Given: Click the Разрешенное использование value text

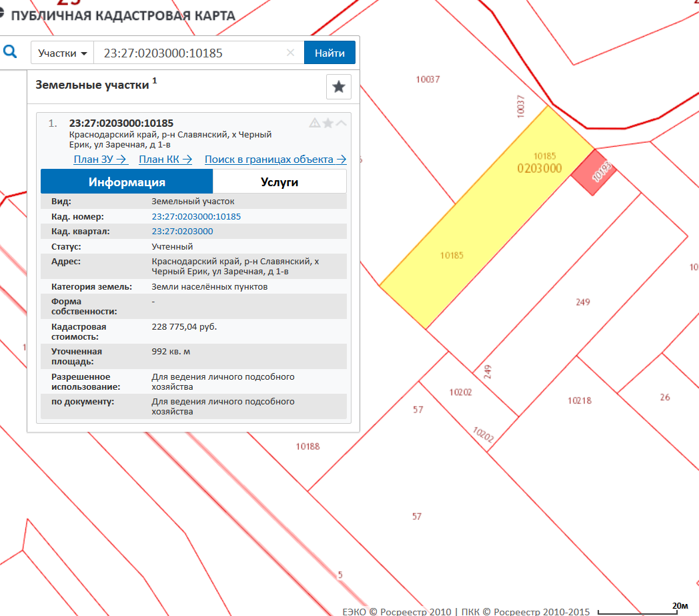Looking at the screenshot, I should (223, 381).
